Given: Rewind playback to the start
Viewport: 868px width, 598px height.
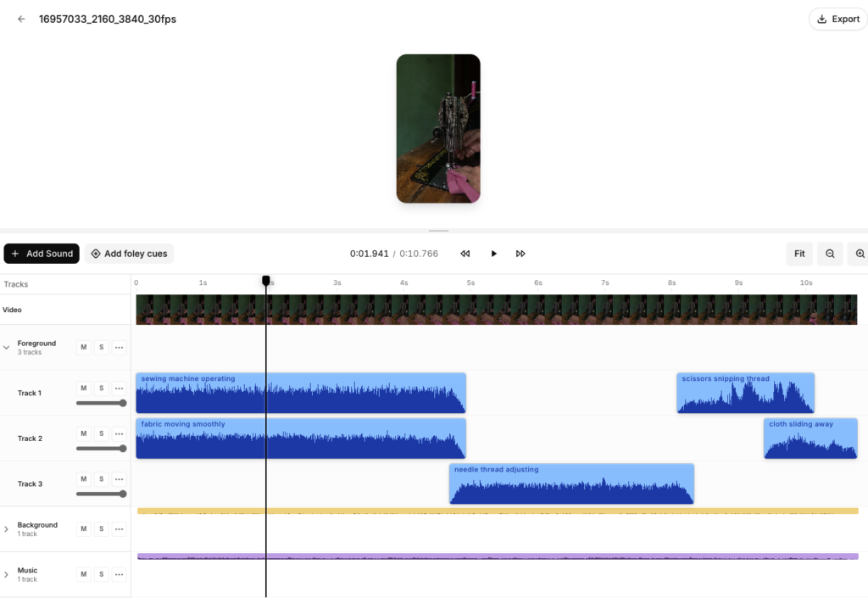Looking at the screenshot, I should click(465, 254).
